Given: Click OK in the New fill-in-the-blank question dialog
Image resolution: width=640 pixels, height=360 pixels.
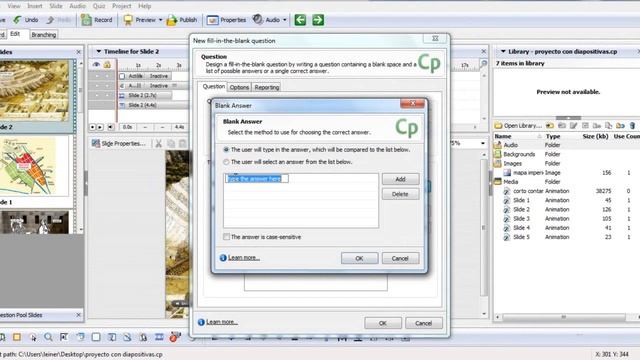Looking at the screenshot, I should pyautogui.click(x=382, y=323).
